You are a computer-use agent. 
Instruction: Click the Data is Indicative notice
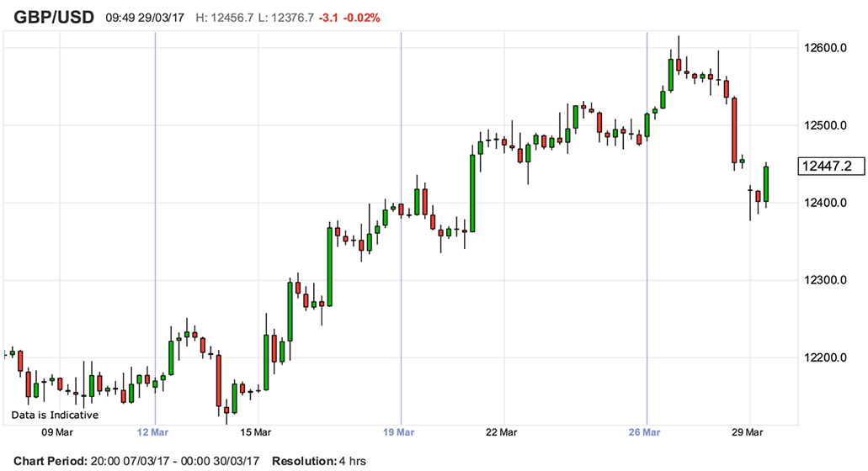coord(55,415)
